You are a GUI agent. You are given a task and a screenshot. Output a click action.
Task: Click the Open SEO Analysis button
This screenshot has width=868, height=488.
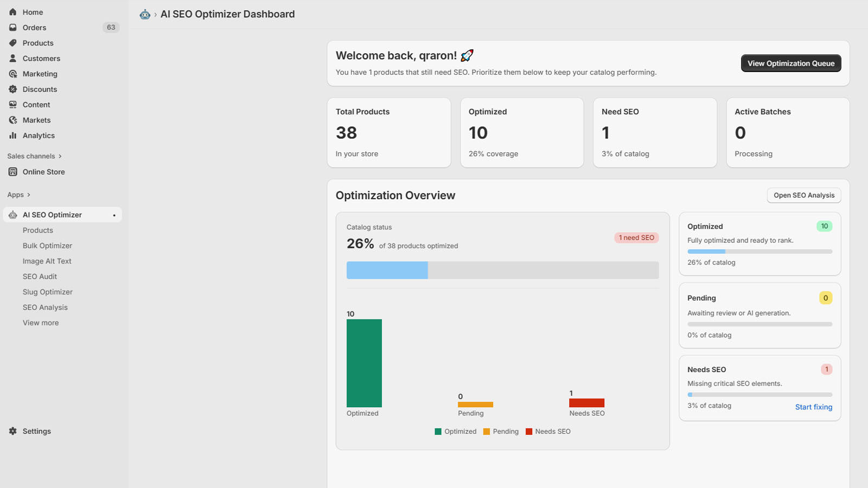(803, 195)
